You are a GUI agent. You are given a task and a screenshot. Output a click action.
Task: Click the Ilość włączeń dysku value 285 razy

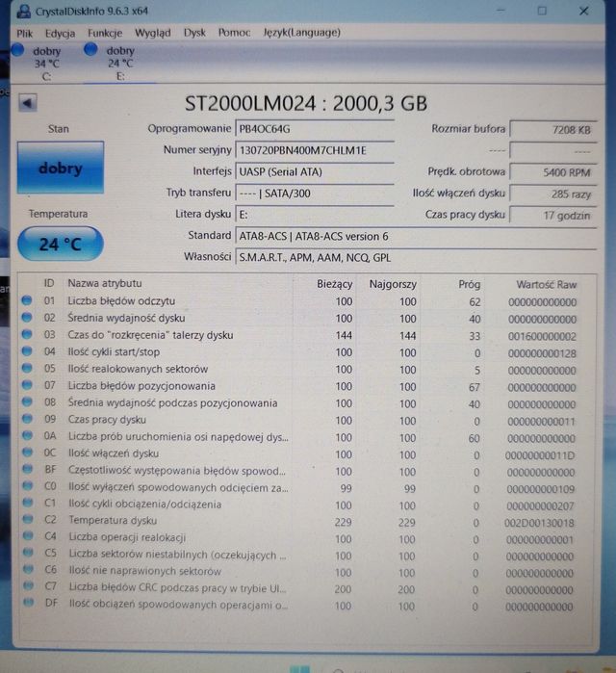552,194
